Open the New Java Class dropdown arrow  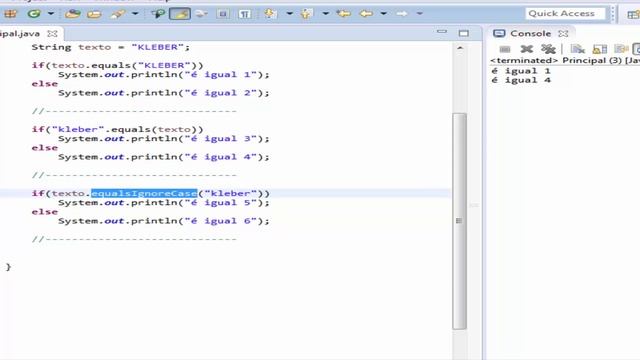(51, 13)
